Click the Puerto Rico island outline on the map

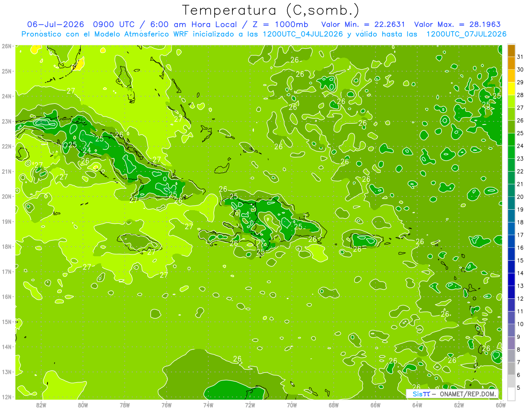[x=366, y=241]
